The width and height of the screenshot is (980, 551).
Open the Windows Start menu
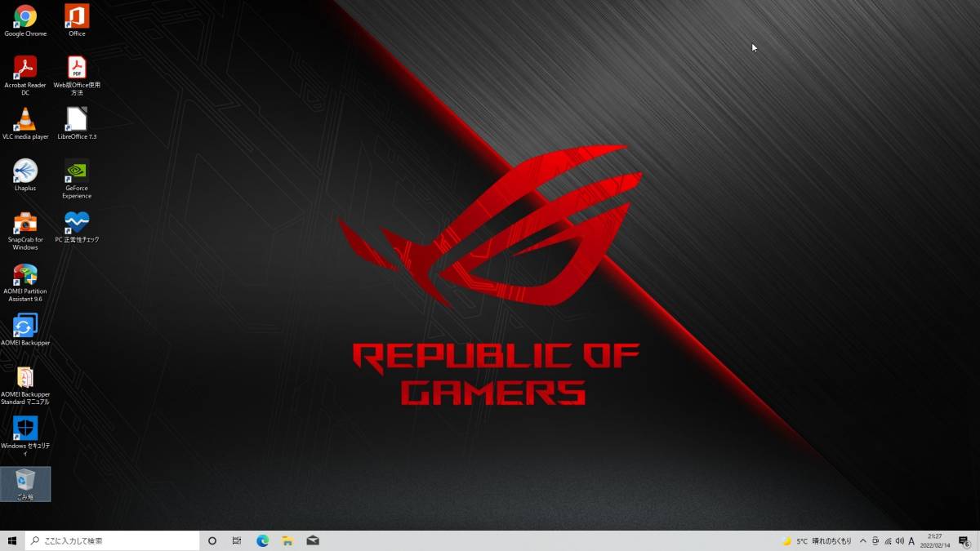12,540
